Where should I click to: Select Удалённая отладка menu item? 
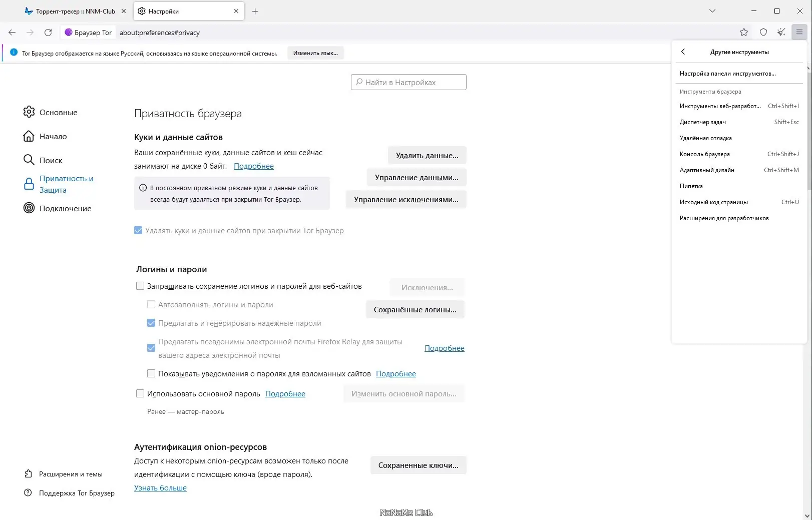coord(739,138)
